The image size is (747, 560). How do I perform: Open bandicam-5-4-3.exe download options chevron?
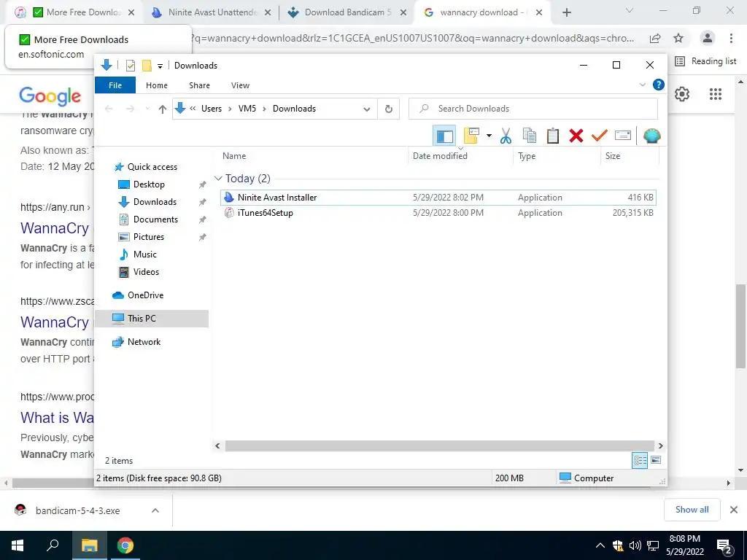[x=155, y=510]
